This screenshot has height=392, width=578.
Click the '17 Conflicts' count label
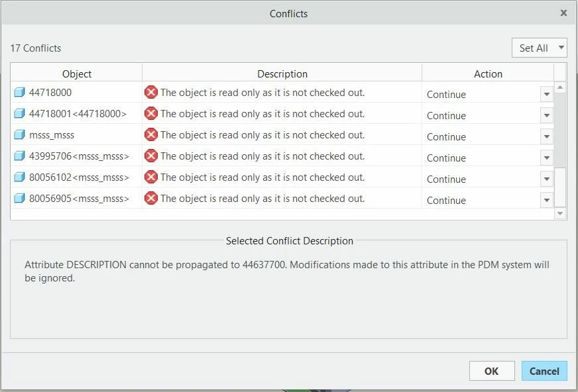[36, 48]
